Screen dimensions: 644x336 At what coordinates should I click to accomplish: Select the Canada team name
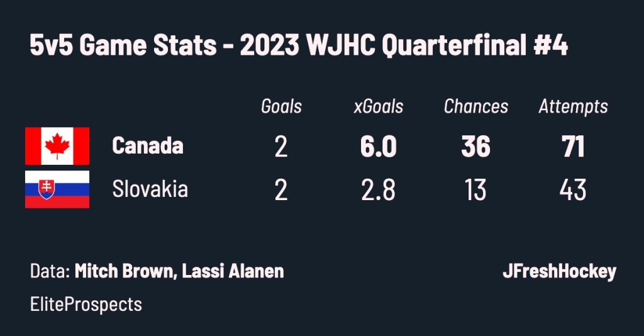point(147,146)
